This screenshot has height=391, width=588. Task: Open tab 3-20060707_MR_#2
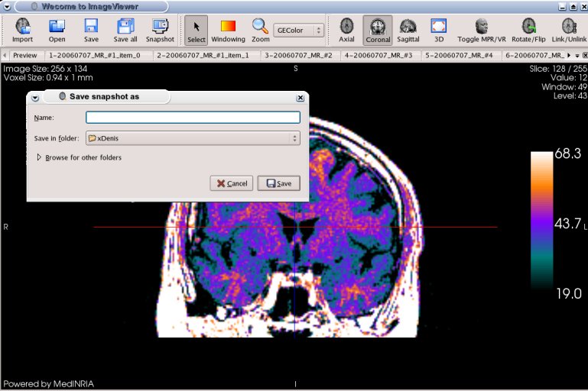pos(299,56)
